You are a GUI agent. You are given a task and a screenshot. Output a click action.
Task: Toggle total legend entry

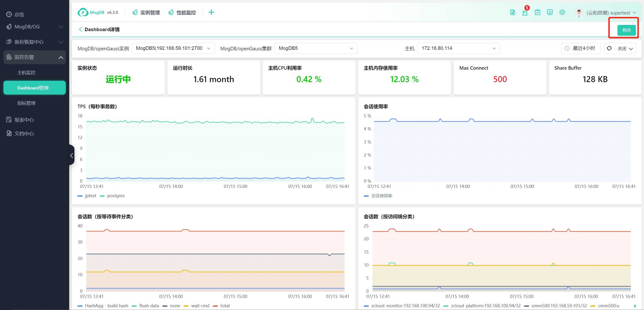[x=221, y=306]
